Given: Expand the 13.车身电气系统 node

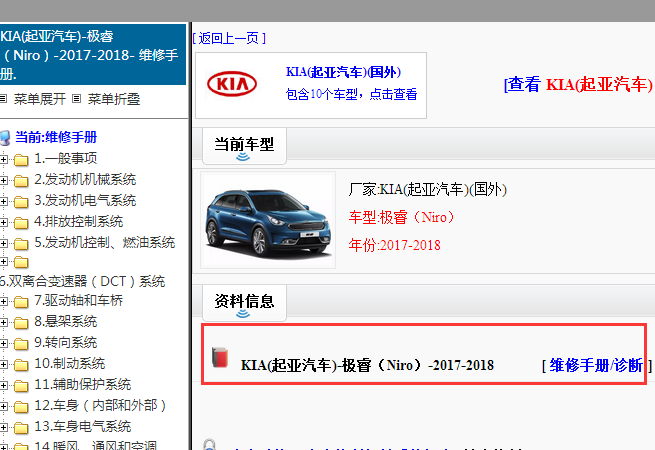Looking at the screenshot, I should (x=4, y=427).
